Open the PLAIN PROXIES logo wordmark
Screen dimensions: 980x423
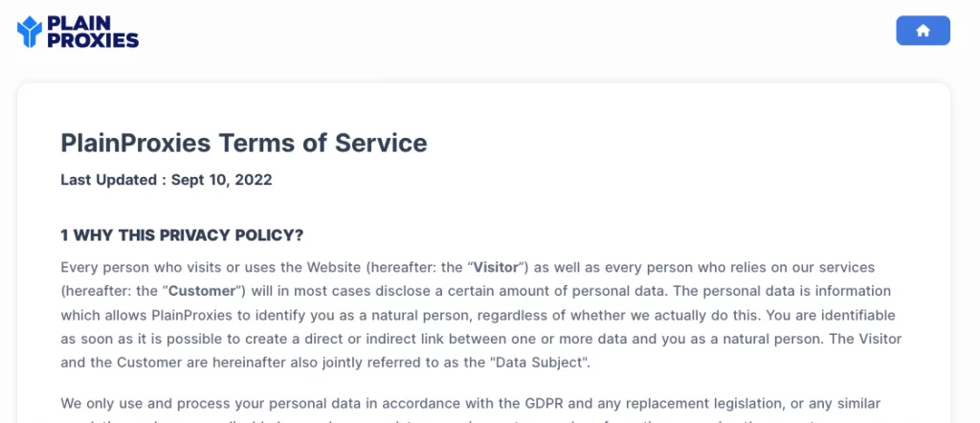tap(93, 32)
